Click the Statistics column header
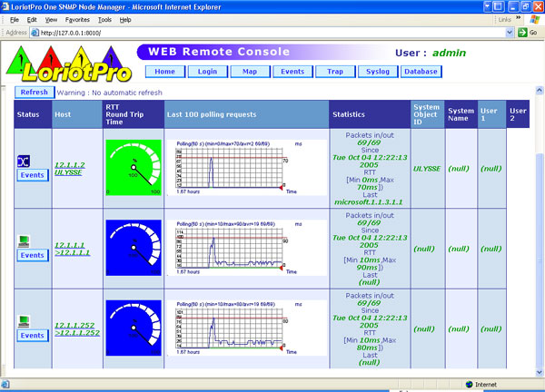545x392 pixels. (x=370, y=114)
